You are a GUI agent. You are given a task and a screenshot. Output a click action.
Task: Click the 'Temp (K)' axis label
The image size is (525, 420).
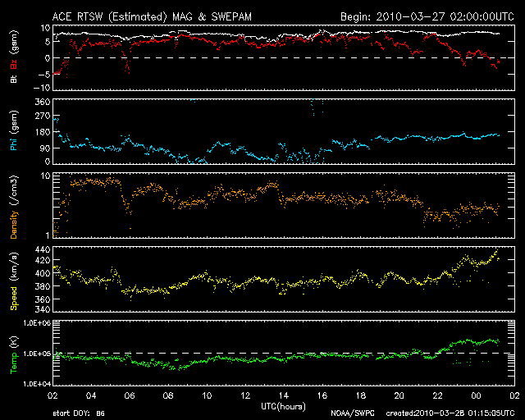pyautogui.click(x=13, y=355)
